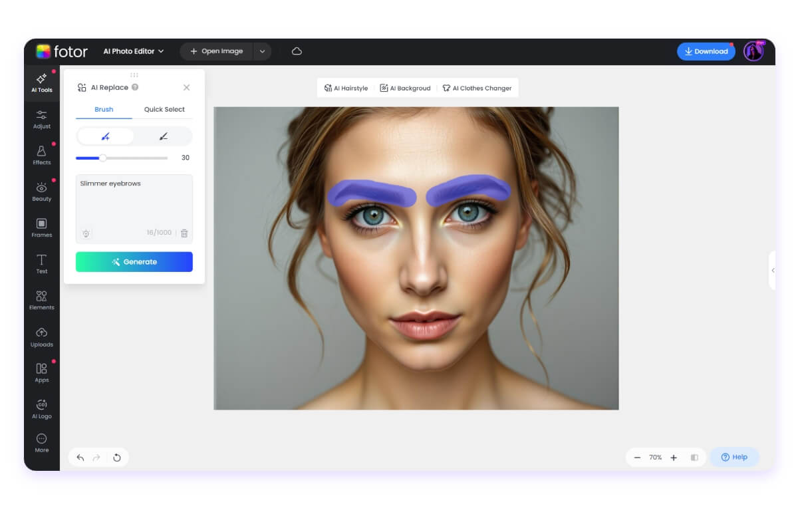Switch to the Quick Select tab
The width and height of the screenshot is (798, 532).
[x=164, y=109]
